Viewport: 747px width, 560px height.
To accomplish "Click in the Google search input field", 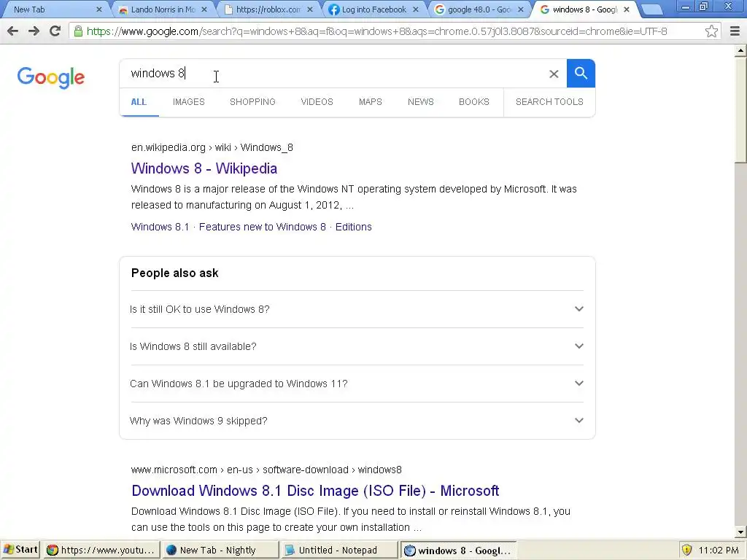I will pyautogui.click(x=333, y=74).
